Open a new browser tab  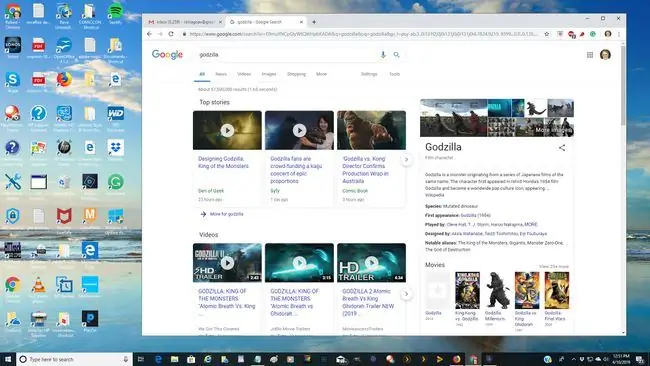coord(314,22)
